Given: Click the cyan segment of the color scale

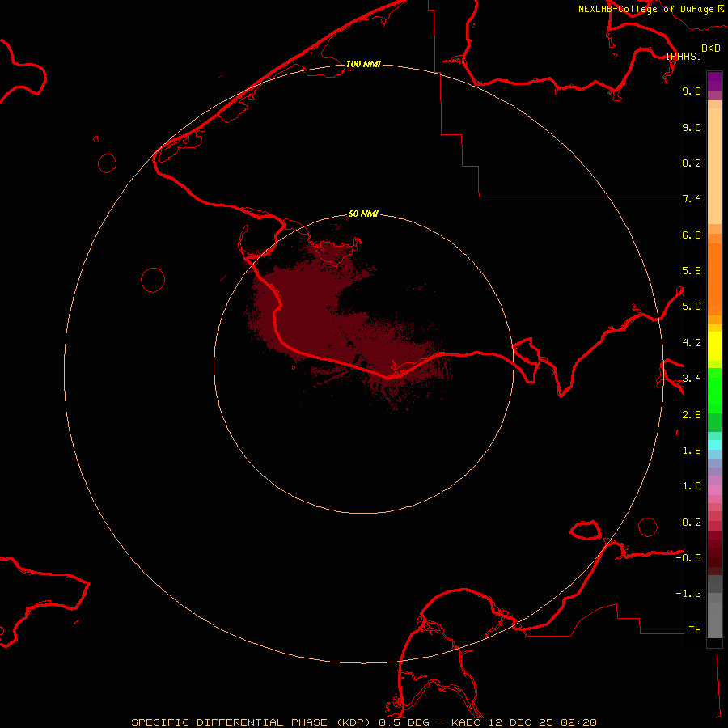Looking at the screenshot, I should click(714, 444).
